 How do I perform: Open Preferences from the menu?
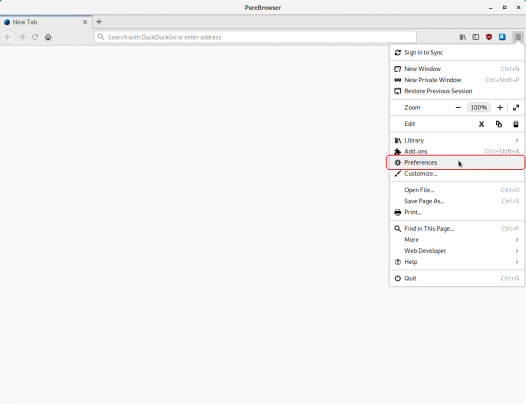pyautogui.click(x=457, y=162)
